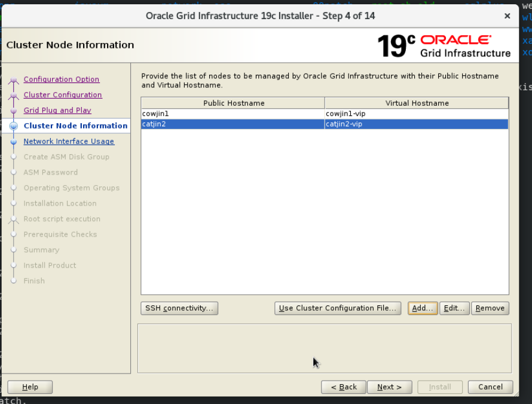Click the Summary step label

[x=41, y=250]
